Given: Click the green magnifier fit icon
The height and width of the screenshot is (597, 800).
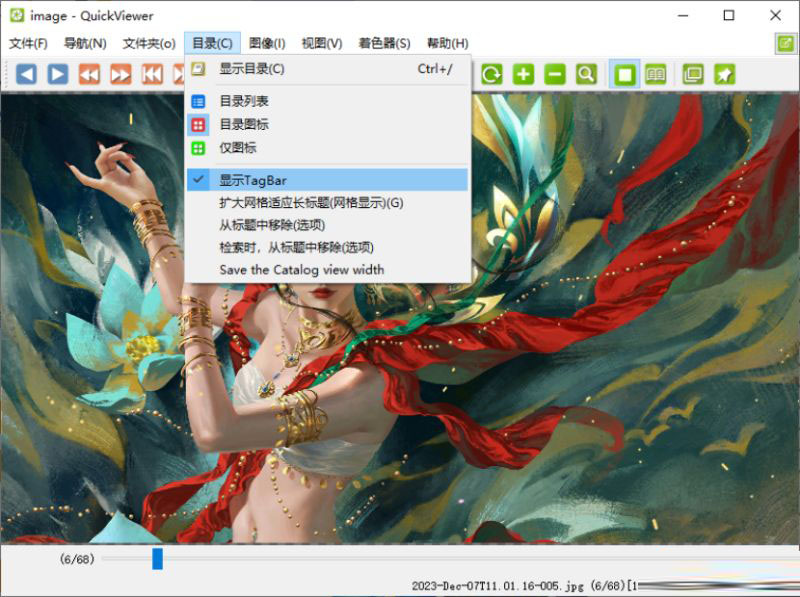Looking at the screenshot, I should tap(586, 74).
